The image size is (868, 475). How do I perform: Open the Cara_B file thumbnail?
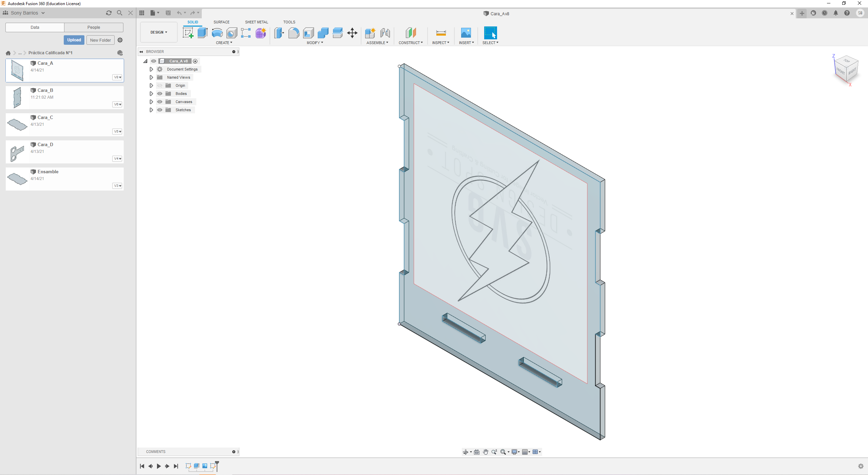coord(17,98)
